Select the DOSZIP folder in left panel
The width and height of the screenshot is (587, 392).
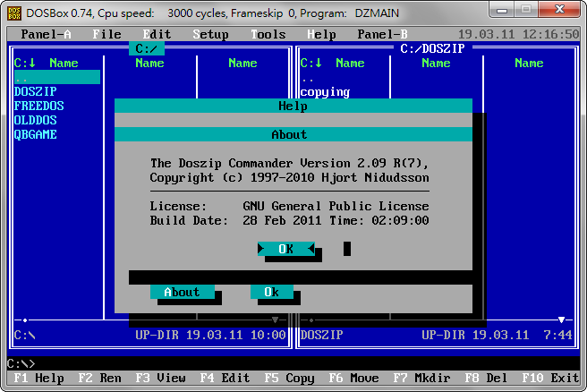point(35,91)
